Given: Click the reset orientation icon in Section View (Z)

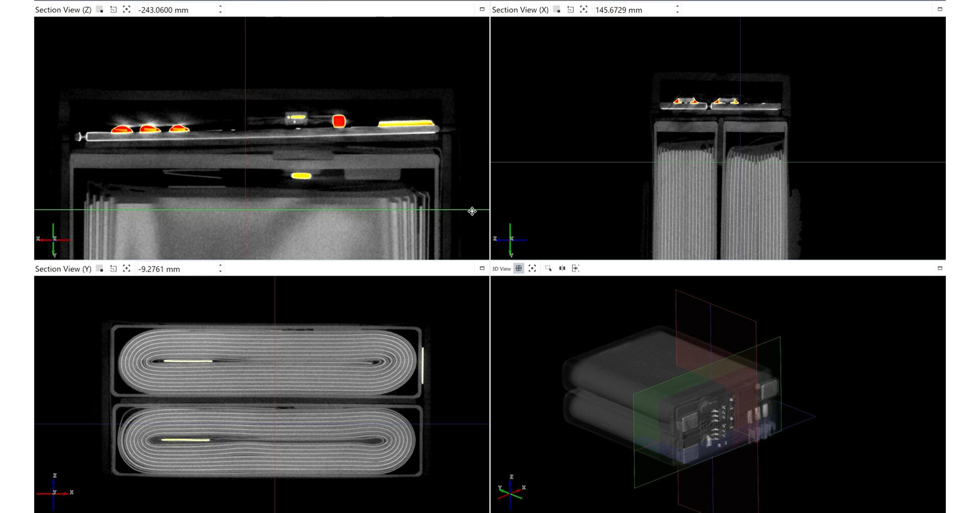Looking at the screenshot, I should [113, 9].
